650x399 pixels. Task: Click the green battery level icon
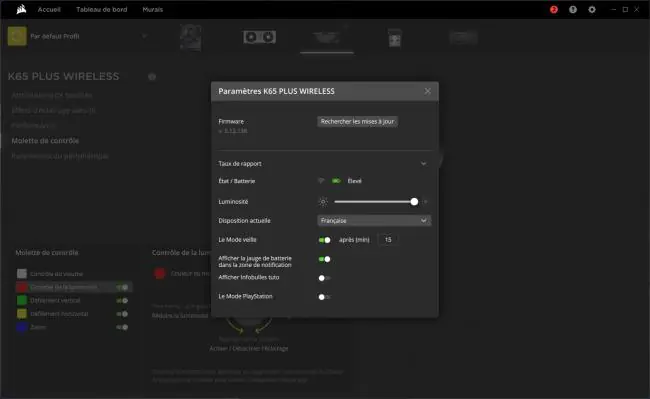[336, 181]
